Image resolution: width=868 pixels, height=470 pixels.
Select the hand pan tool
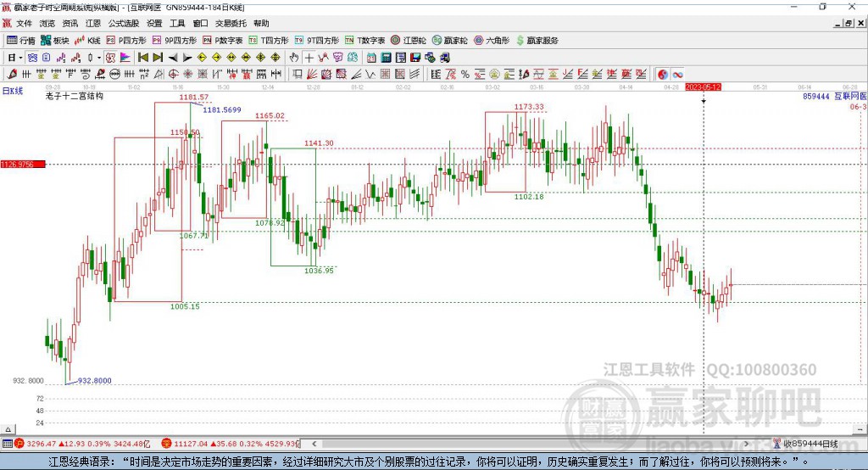point(294,58)
